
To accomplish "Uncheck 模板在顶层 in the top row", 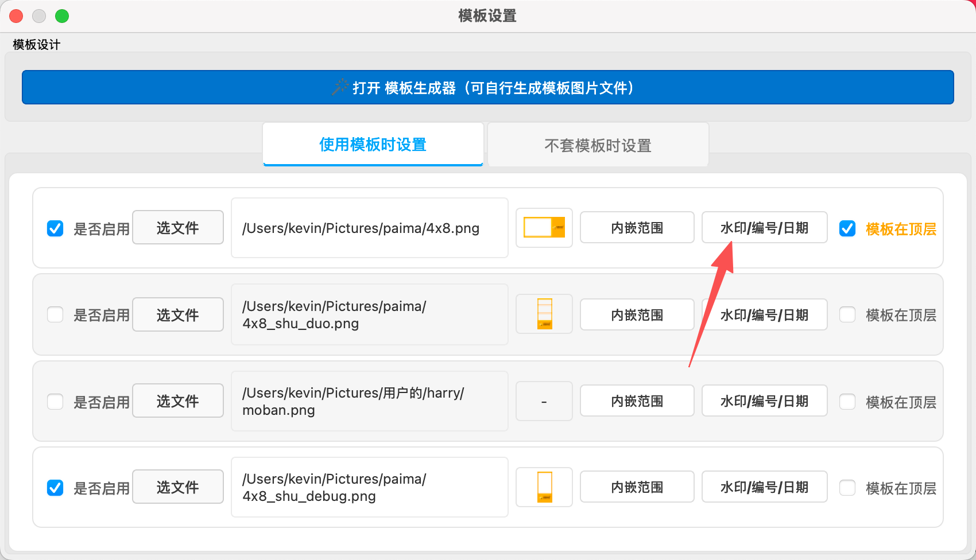I will pyautogui.click(x=847, y=228).
